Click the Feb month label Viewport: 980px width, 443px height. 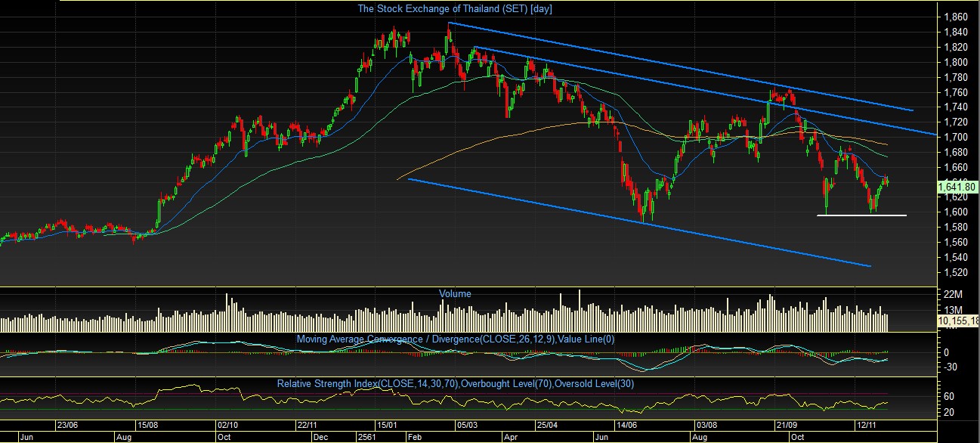[415, 437]
